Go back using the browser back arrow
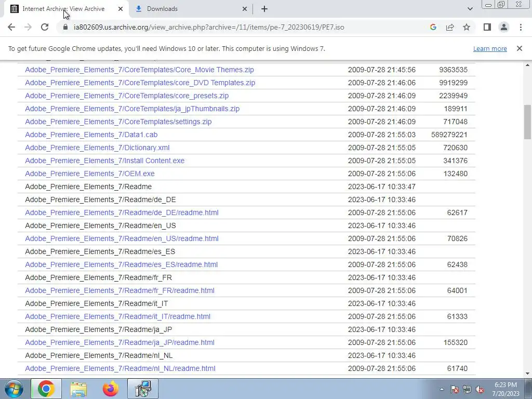The image size is (532, 399). click(11, 27)
